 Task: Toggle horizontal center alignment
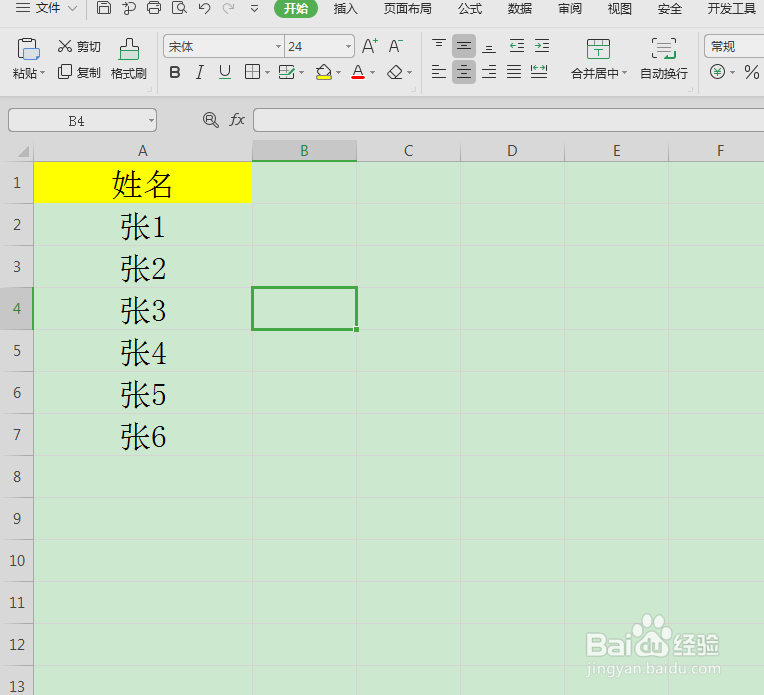464,72
